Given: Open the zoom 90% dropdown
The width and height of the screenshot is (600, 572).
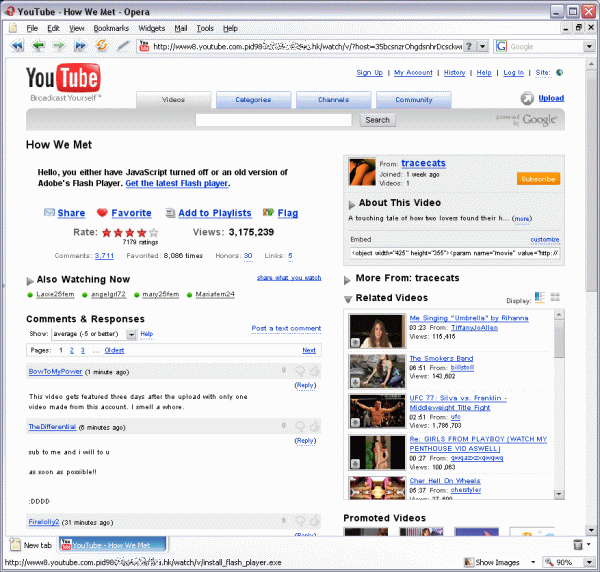Looking at the screenshot, I should pos(589,562).
